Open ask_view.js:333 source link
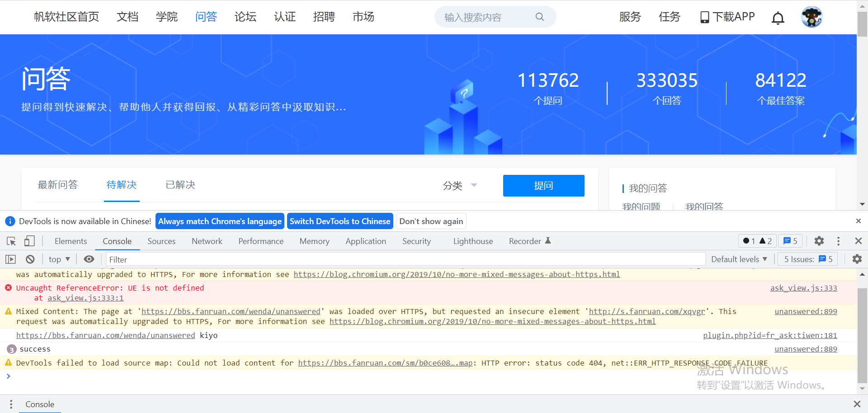The height and width of the screenshot is (413, 868). pyautogui.click(x=804, y=288)
